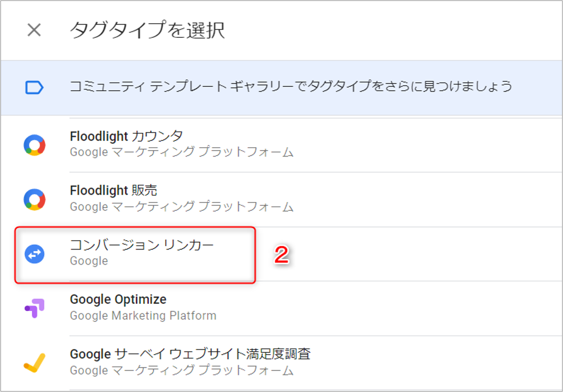
Task: Click the Google Optimize purple icon
Action: tap(34, 308)
